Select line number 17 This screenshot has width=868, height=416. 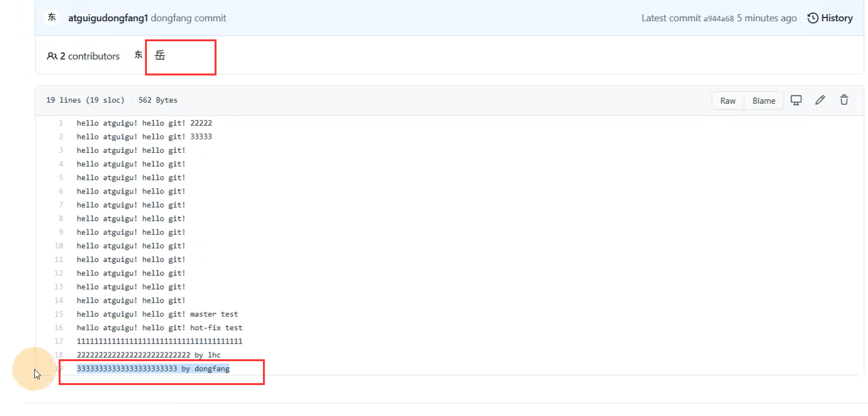(x=59, y=341)
